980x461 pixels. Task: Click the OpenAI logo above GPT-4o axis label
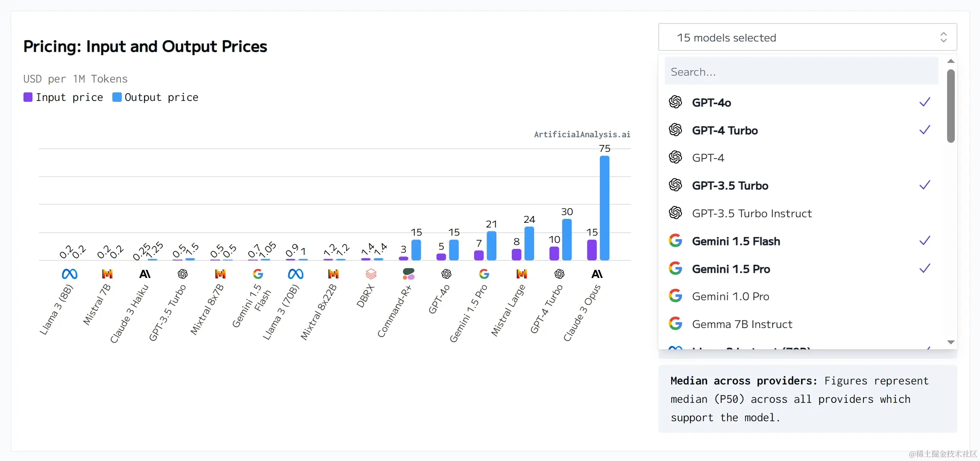point(446,274)
